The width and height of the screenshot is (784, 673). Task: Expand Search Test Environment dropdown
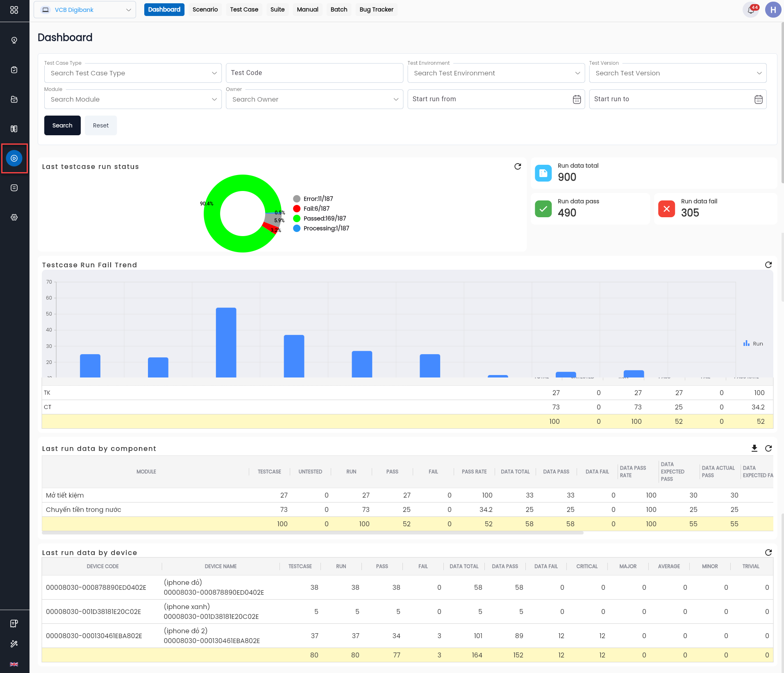[x=496, y=73]
